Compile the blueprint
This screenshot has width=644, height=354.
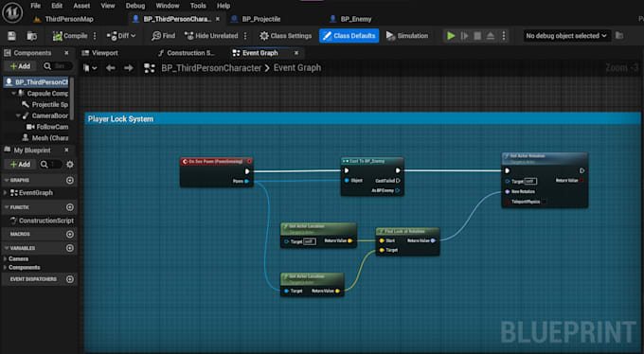point(70,36)
